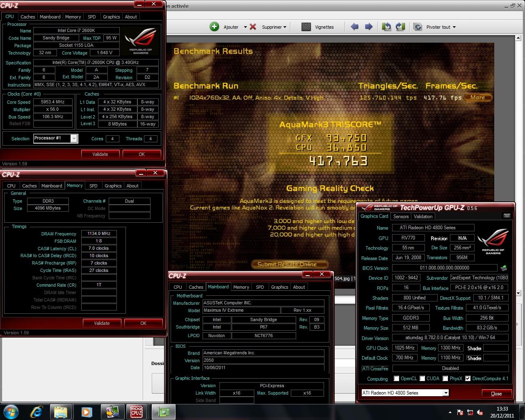This screenshot has width=525, height=420.
Task: Click OK in CPU-Z Memory window
Action: [143, 323]
